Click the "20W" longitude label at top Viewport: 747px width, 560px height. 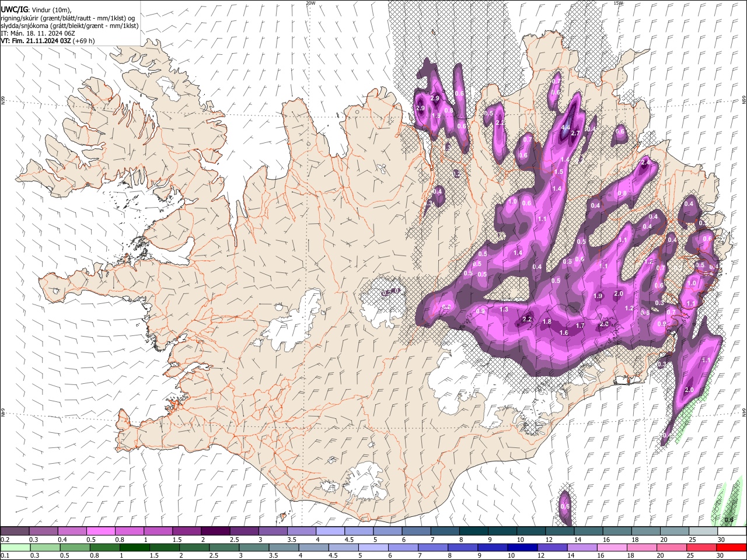click(x=310, y=3)
